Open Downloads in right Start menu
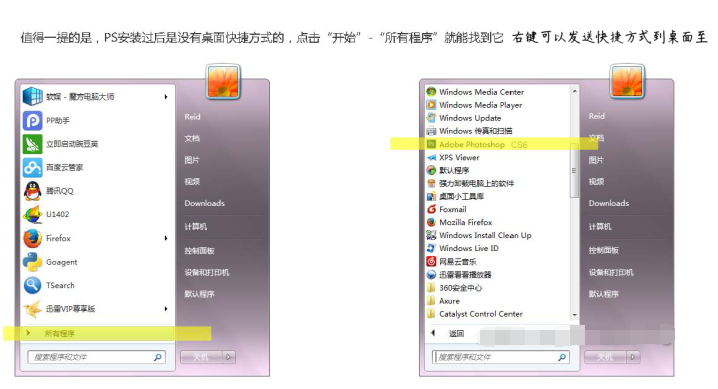Viewport: 718px width, 389px height. click(x=609, y=203)
